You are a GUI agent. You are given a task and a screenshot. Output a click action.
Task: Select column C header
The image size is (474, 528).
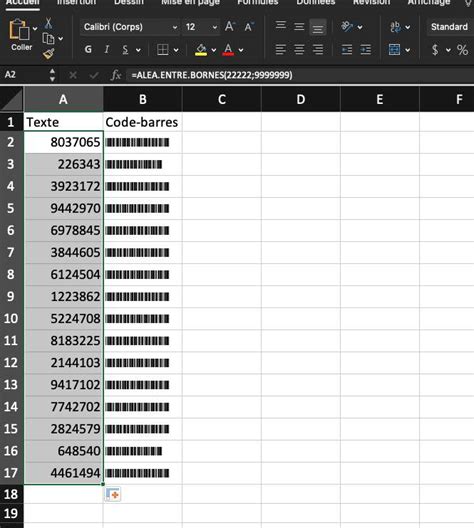tap(222, 99)
